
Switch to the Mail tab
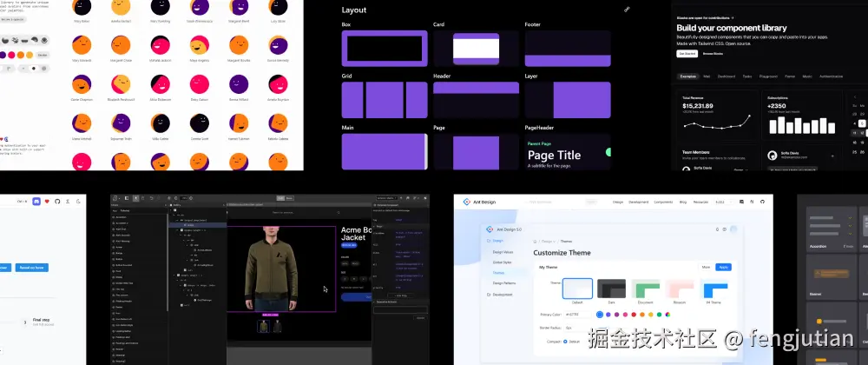click(707, 76)
